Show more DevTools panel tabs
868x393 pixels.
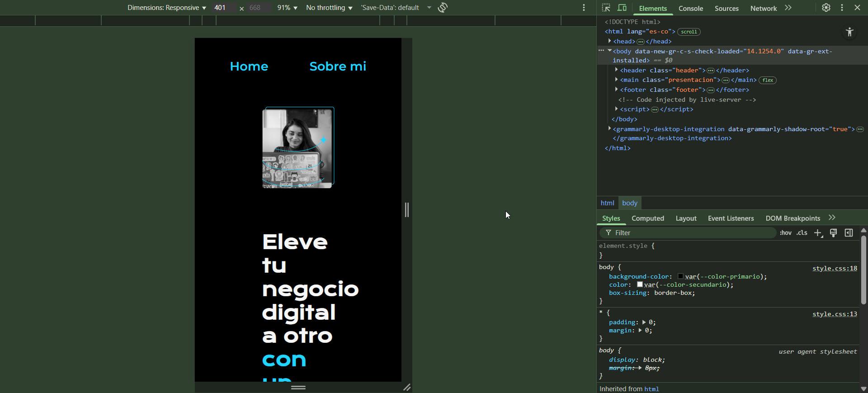[x=788, y=8]
